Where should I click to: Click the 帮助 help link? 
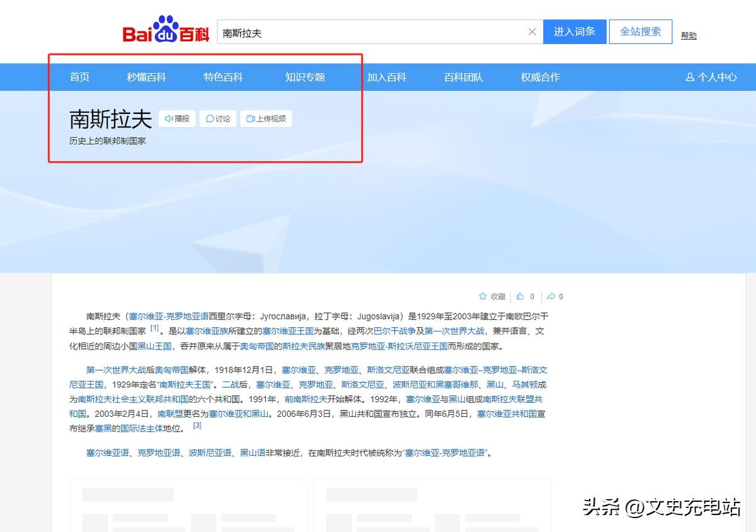tap(689, 36)
